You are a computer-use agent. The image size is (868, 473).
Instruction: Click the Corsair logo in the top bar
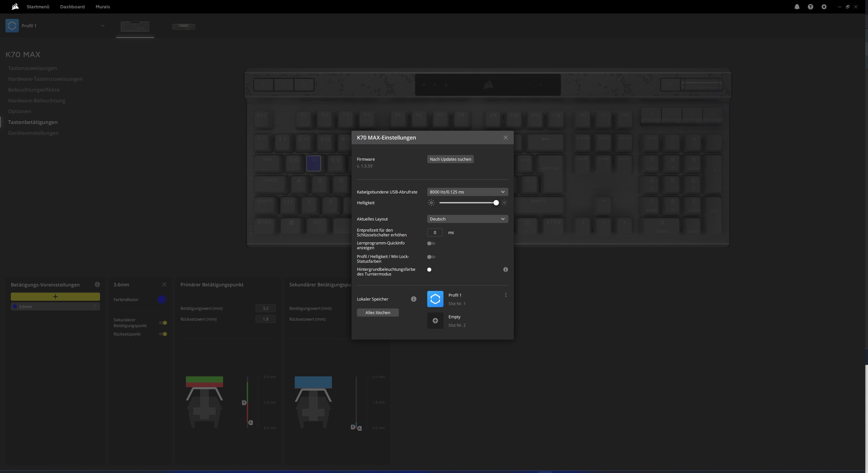pos(15,6)
